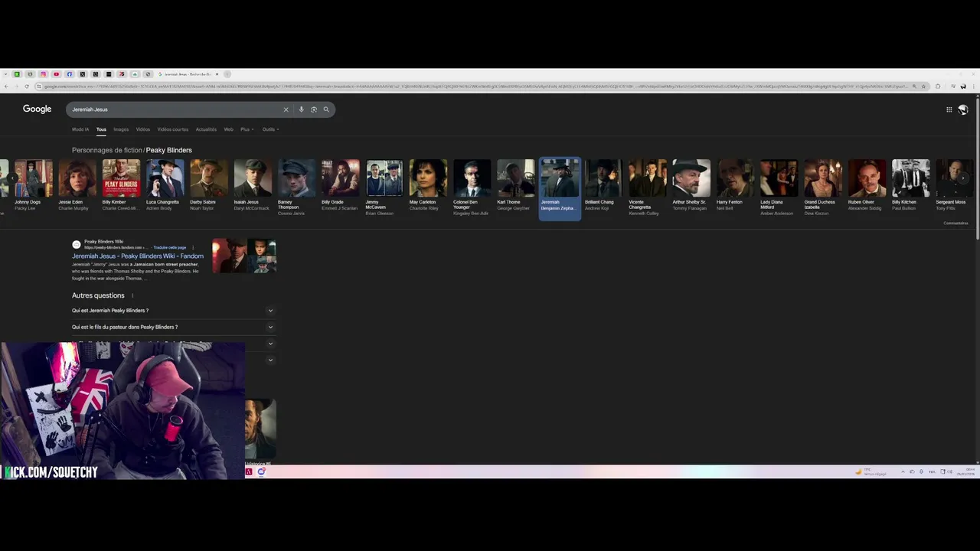
Task: Open tab search dropdown arrow
Action: pos(6,74)
